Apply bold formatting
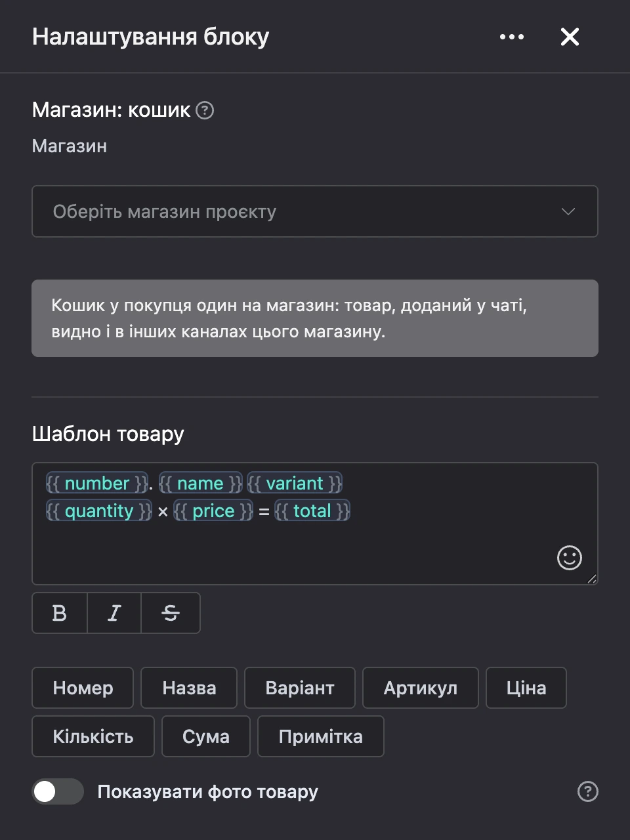 click(60, 613)
